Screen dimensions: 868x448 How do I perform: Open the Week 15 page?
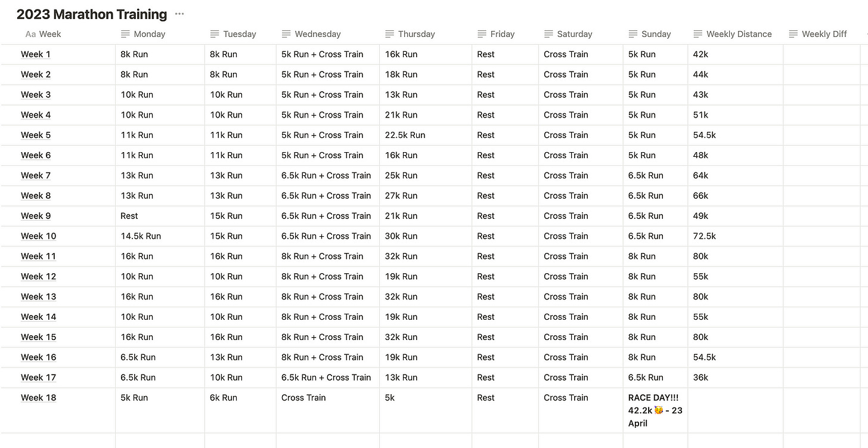(x=38, y=337)
